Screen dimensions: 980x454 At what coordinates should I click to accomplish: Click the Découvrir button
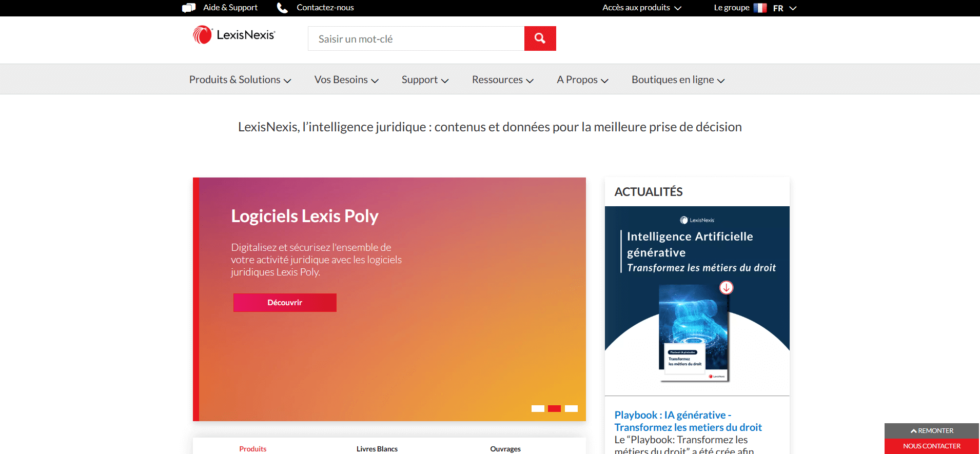285,303
